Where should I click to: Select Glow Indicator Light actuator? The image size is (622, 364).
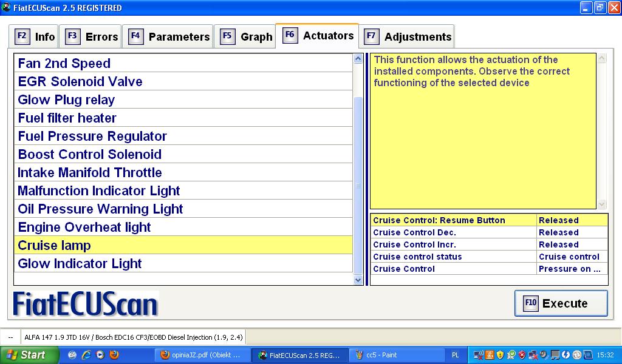(x=183, y=263)
